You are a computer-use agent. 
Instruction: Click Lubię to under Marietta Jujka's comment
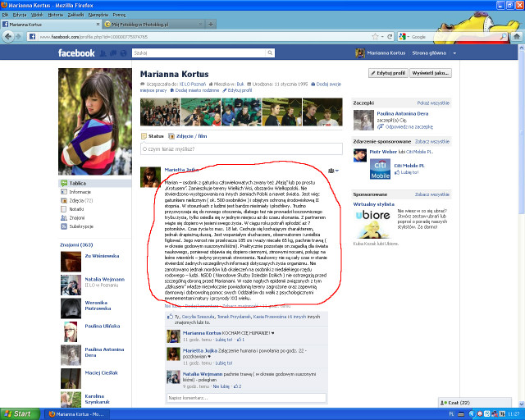point(224,363)
